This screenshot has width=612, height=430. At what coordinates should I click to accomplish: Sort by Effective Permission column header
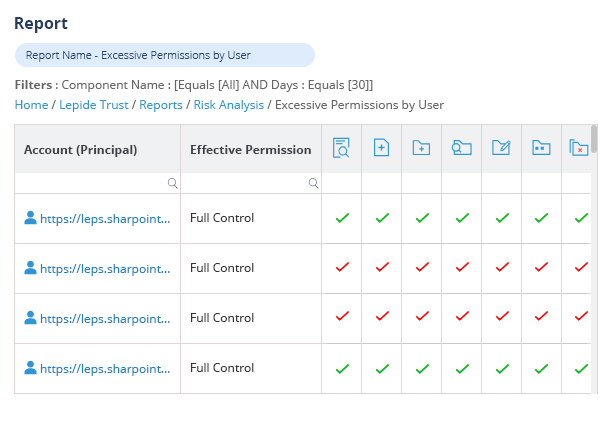[x=250, y=150]
